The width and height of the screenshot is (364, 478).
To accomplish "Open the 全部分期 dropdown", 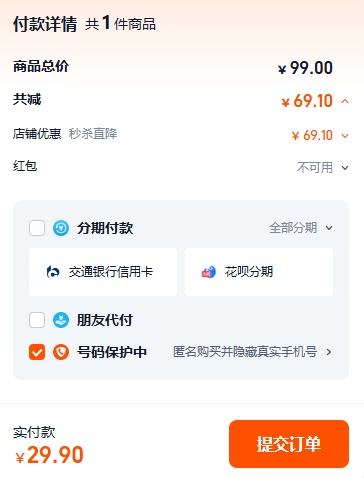I will 301,228.
